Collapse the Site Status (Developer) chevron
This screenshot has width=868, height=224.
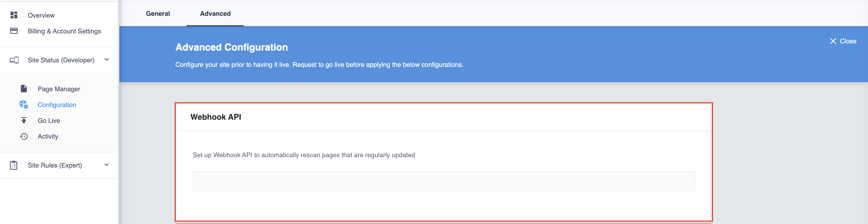coord(106,60)
